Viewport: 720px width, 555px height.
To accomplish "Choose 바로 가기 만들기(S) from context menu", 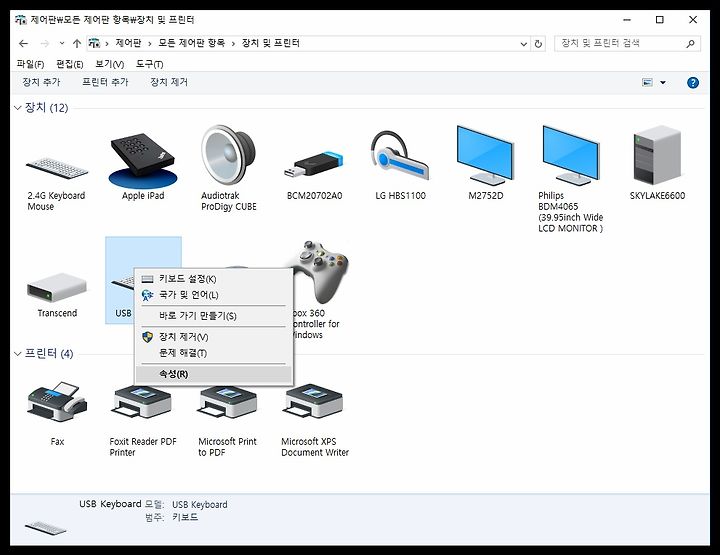I will point(214,316).
